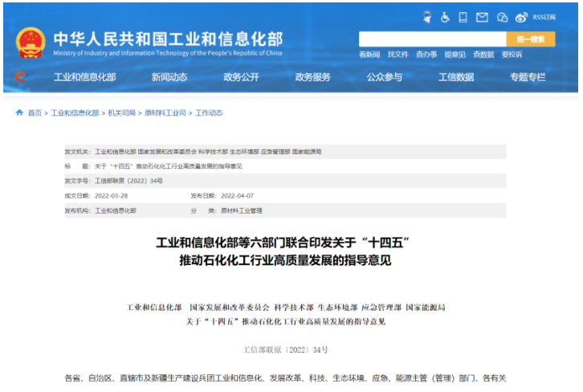
Task: Open the WeChat icon
Action: [503, 17]
